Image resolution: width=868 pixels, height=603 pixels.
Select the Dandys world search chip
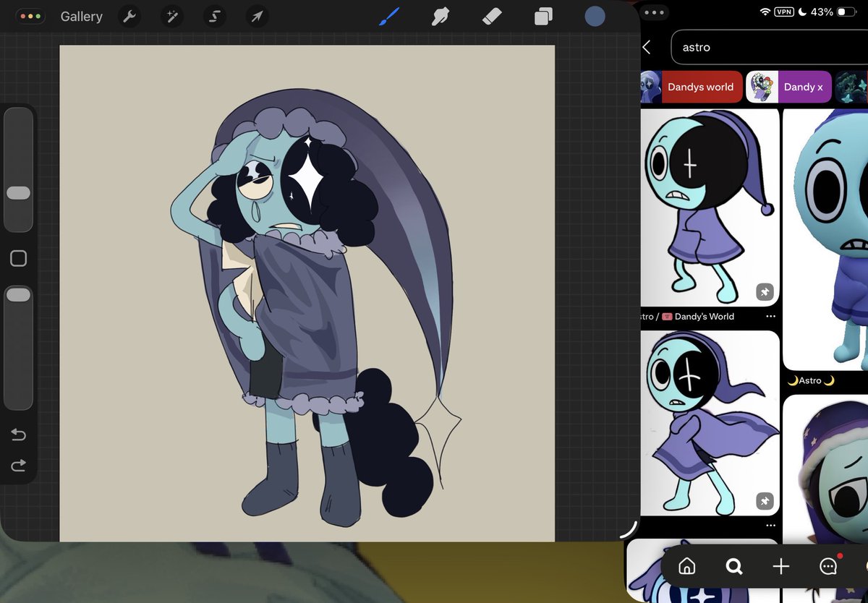691,87
